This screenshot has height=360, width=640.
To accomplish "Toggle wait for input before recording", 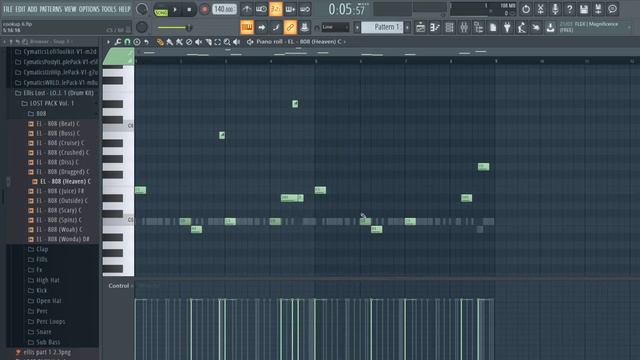I will [261, 9].
